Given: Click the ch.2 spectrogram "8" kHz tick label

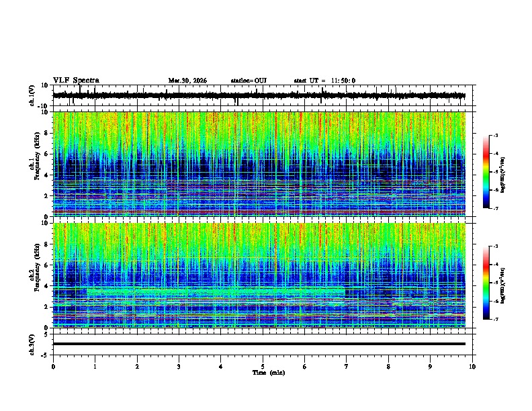Looking at the screenshot, I should (x=46, y=244).
